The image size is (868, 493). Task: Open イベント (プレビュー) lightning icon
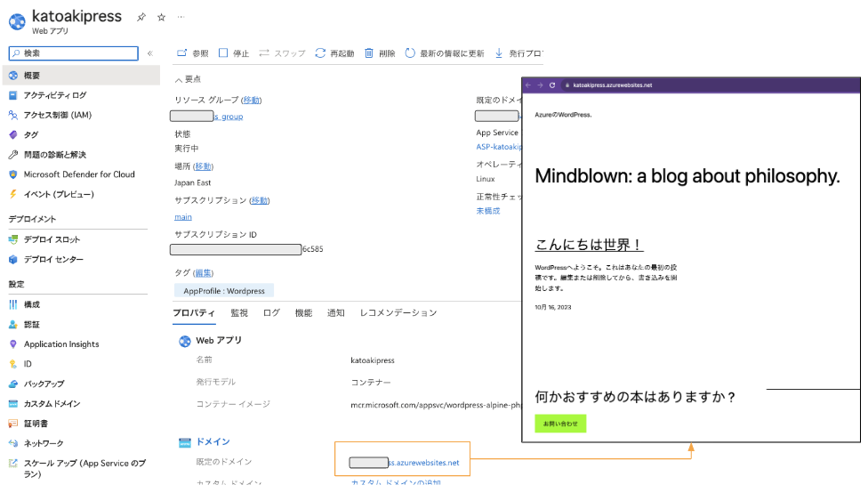point(13,194)
